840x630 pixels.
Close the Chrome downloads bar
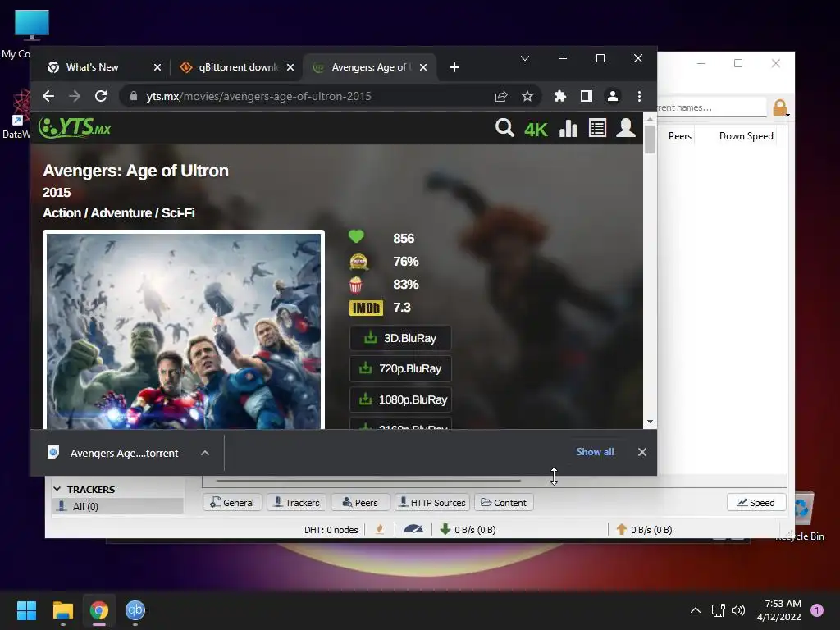(641, 452)
